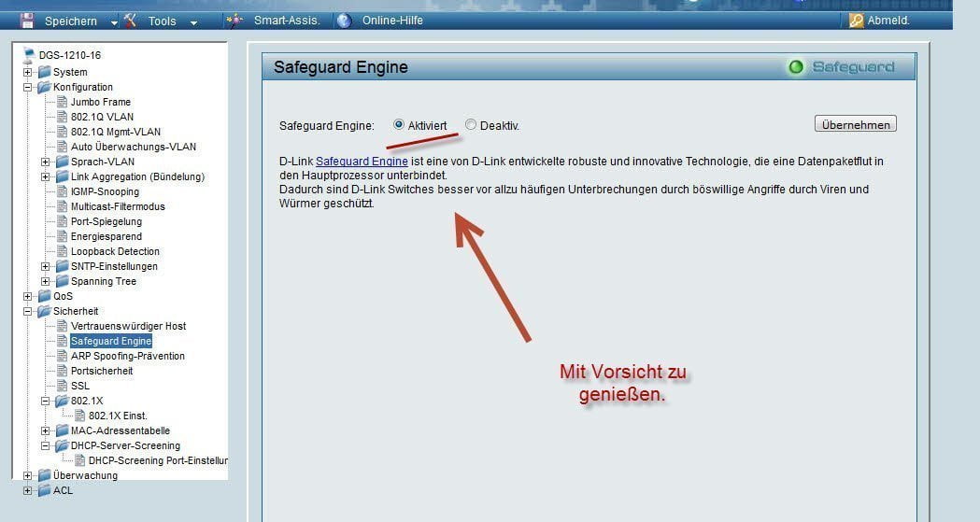The height and width of the screenshot is (522, 980).
Task: Open Portsicherheit settings page
Action: pos(101,371)
